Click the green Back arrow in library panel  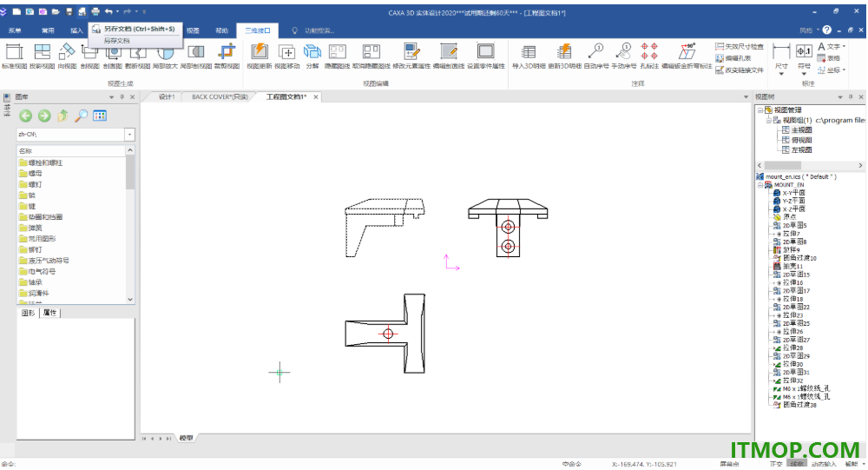(25, 116)
